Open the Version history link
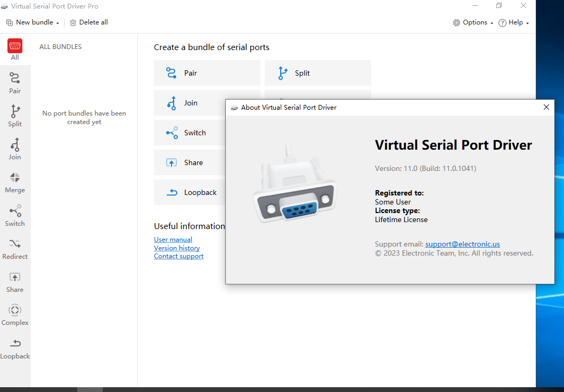This screenshot has width=564, height=392. pos(176,248)
